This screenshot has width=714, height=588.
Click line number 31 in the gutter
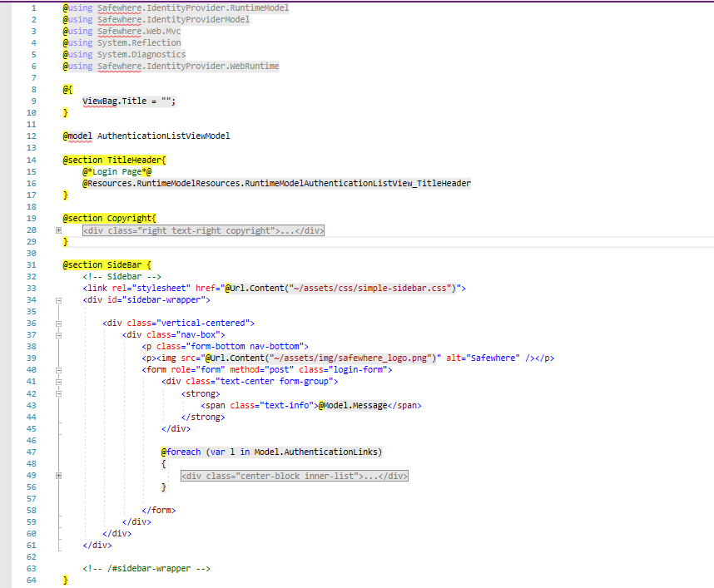pyautogui.click(x=31, y=264)
